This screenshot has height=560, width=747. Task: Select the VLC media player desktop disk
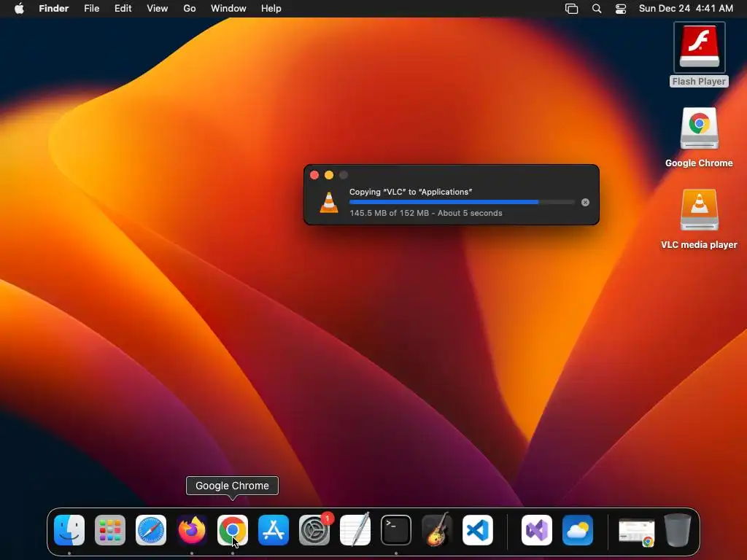point(700,210)
